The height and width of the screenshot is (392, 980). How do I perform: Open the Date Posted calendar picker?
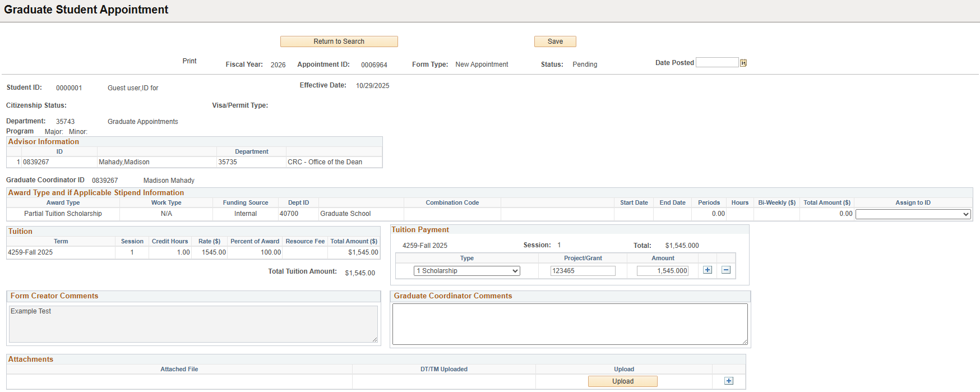coord(743,63)
